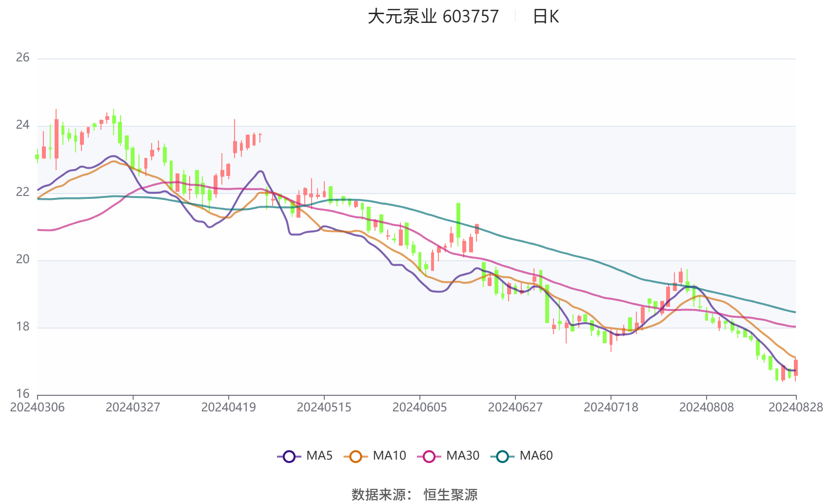Toggle the MA60 legend series
The height and width of the screenshot is (504, 829).
point(521,456)
